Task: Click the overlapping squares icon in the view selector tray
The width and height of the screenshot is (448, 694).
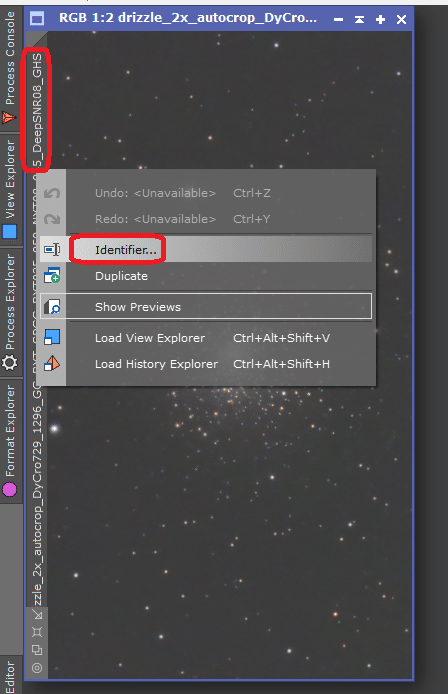Action: [37, 650]
